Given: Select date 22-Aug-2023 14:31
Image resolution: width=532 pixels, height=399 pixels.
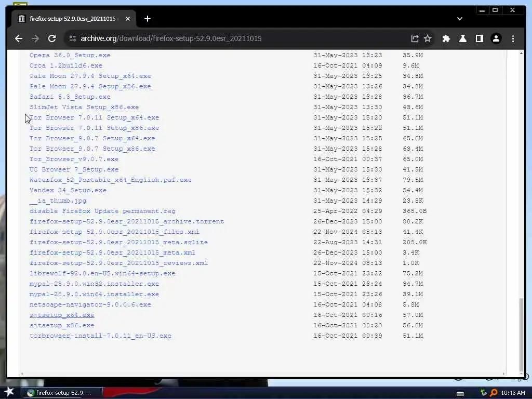Looking at the screenshot, I should coord(348,242).
